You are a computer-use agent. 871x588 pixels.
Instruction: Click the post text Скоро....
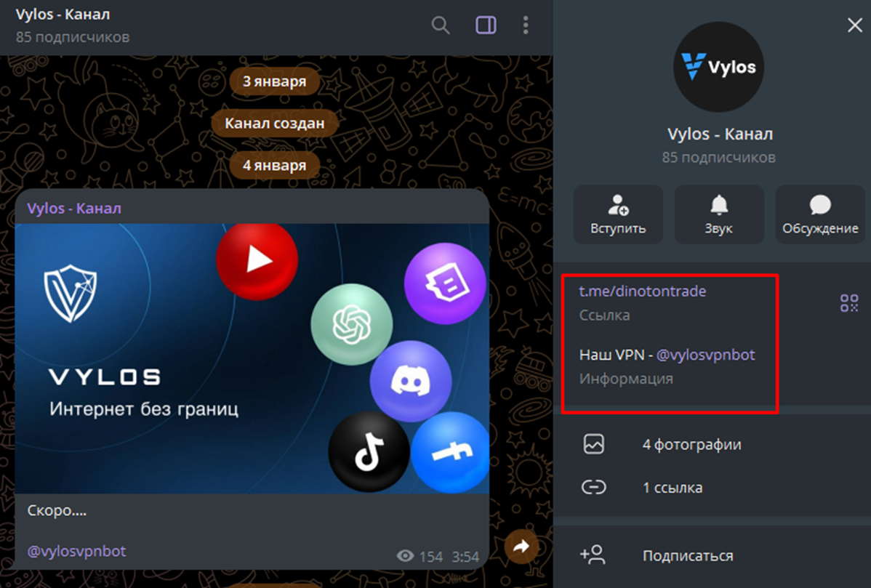pyautogui.click(x=57, y=510)
